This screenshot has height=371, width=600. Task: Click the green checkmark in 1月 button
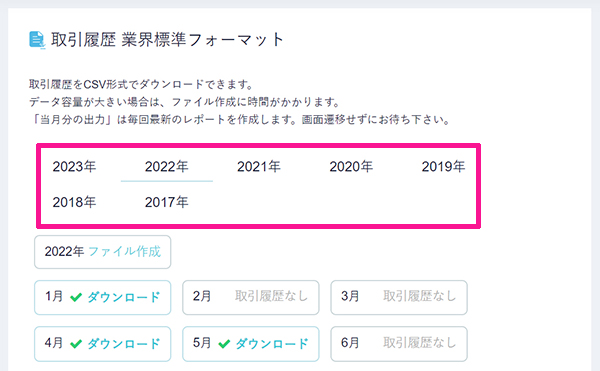point(76,297)
